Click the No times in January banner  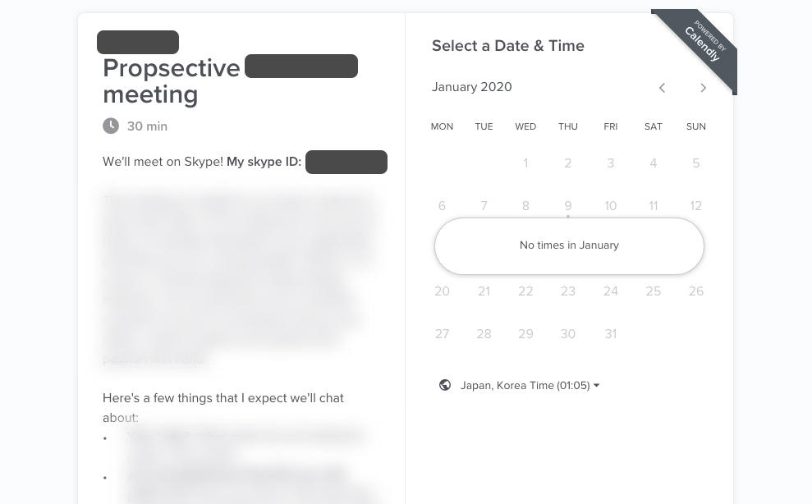pyautogui.click(x=569, y=245)
